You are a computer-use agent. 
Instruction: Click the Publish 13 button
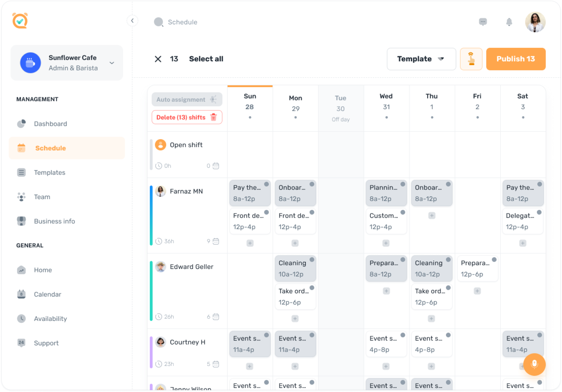515,59
